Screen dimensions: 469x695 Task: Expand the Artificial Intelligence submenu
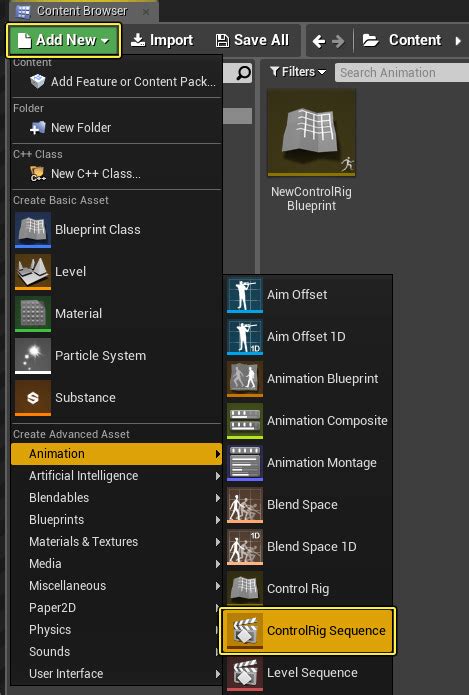[x=116, y=476]
